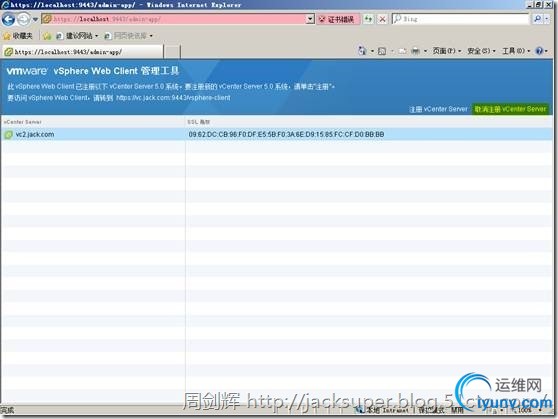Click 取消注册 vCenter Server unregister button
The width and height of the screenshot is (558, 419).
[510, 109]
